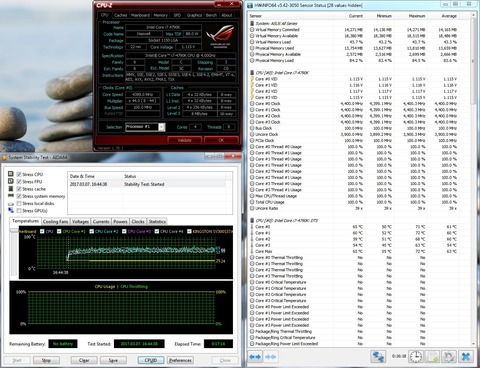480x368 pixels.
Task: Click HWiNFO vertical scrollbar thumb
Action: point(473,61)
